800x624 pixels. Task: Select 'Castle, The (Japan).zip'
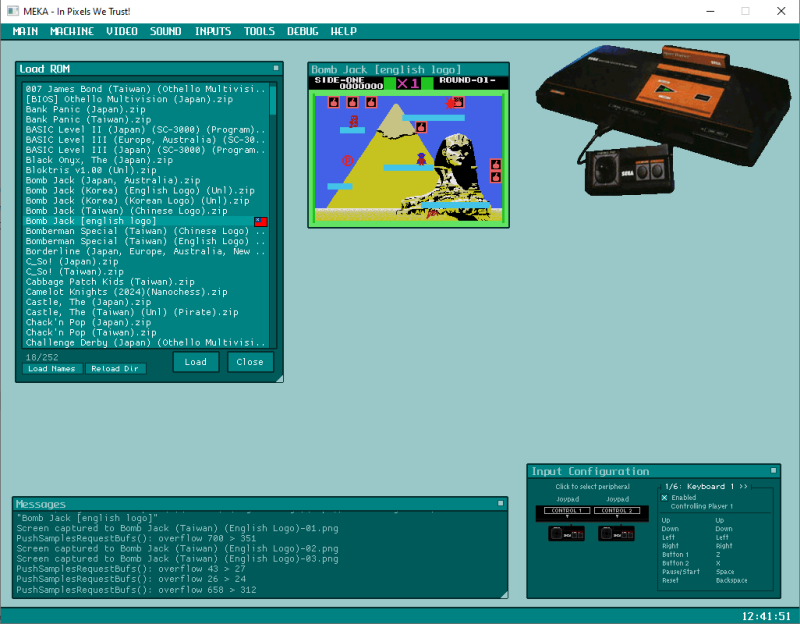[x=146, y=302]
